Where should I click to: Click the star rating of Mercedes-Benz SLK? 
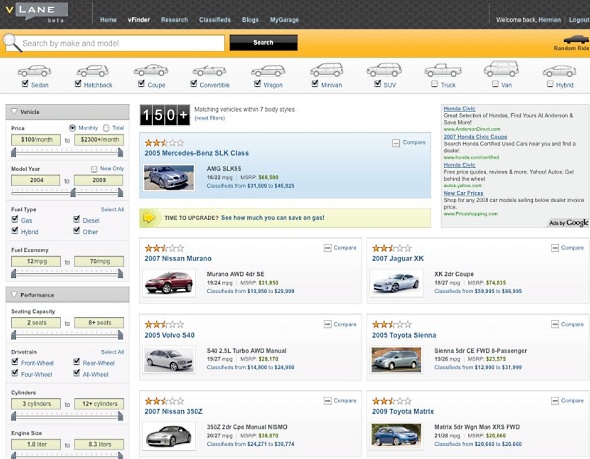(x=164, y=143)
